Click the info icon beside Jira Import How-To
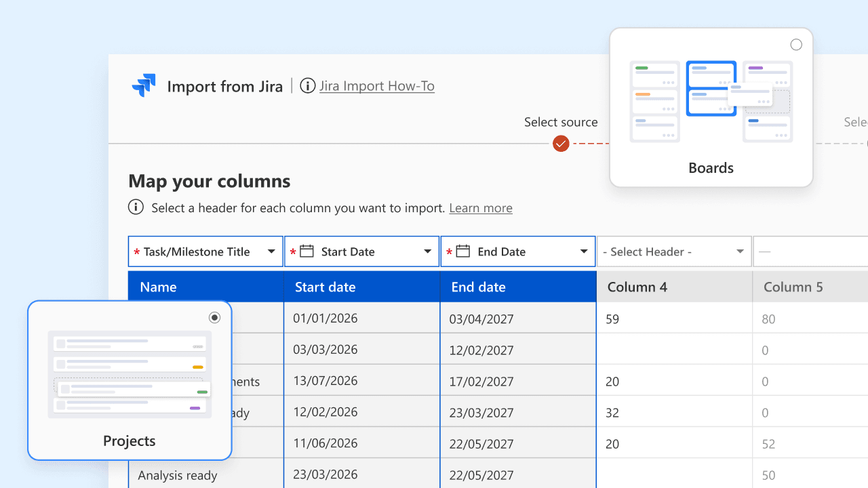Screen dimensions: 868x488 (x=308, y=86)
